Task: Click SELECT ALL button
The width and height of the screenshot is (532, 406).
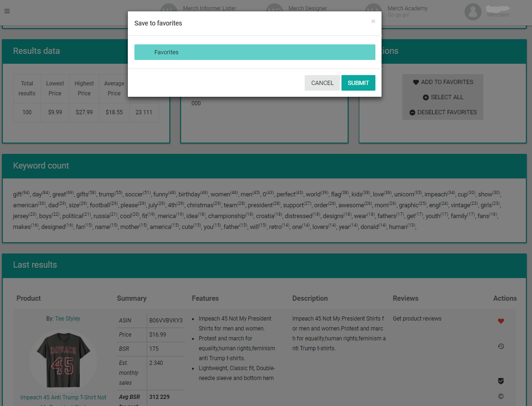Action: pyautogui.click(x=443, y=97)
